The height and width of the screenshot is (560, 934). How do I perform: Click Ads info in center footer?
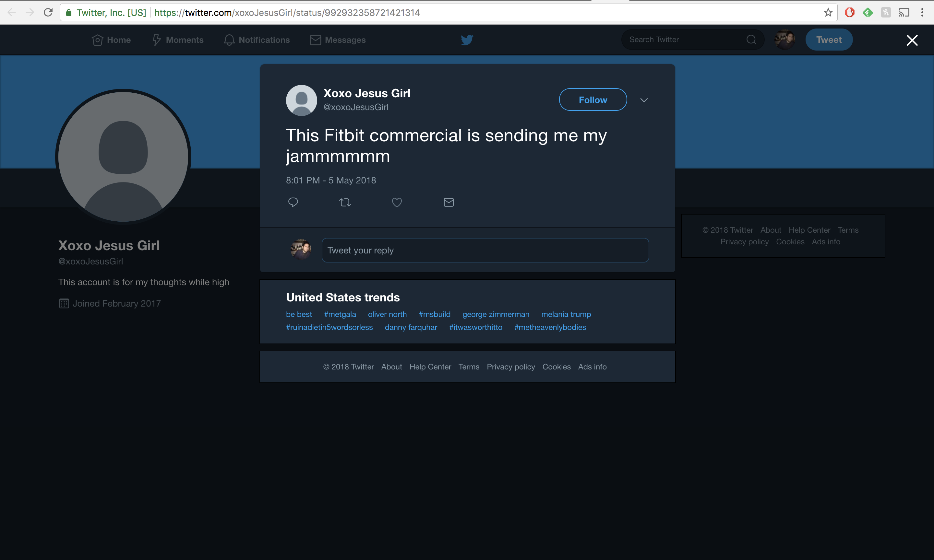(592, 367)
